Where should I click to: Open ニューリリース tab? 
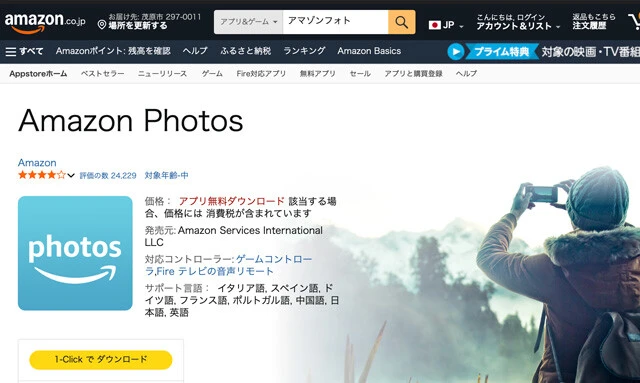[x=162, y=74]
